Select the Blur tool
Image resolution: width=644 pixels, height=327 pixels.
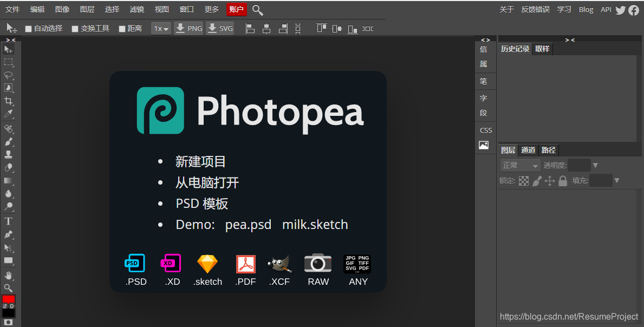coord(8,194)
